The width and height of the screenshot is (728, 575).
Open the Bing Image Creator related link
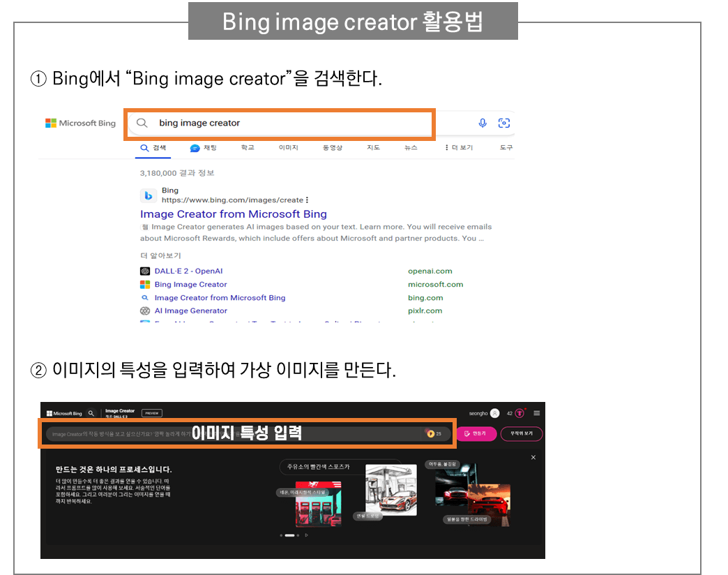coord(191,284)
